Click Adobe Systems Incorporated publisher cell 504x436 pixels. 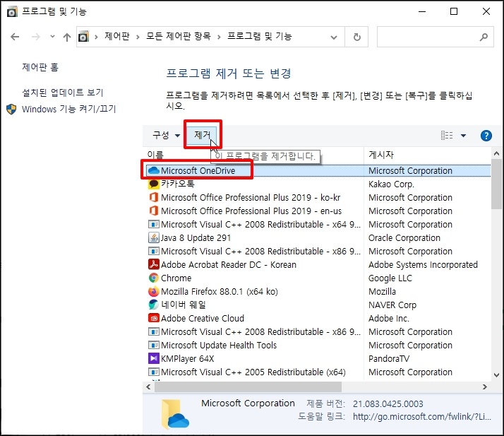click(x=423, y=264)
